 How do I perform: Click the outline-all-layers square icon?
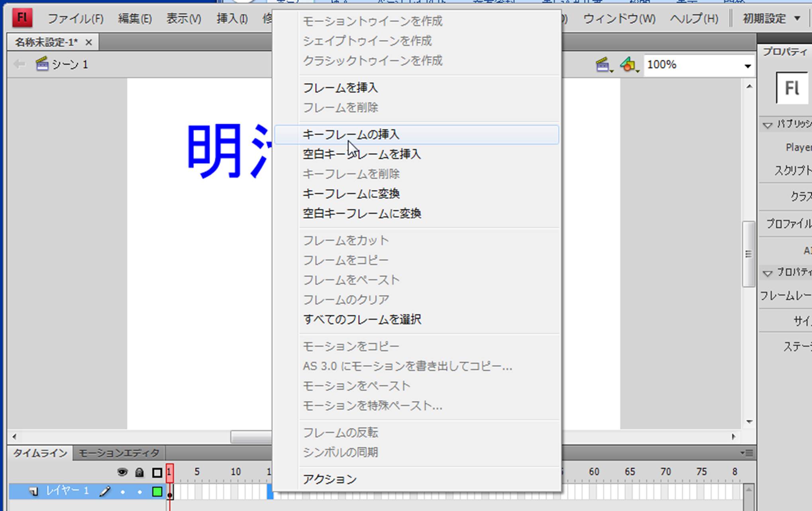pyautogui.click(x=157, y=473)
